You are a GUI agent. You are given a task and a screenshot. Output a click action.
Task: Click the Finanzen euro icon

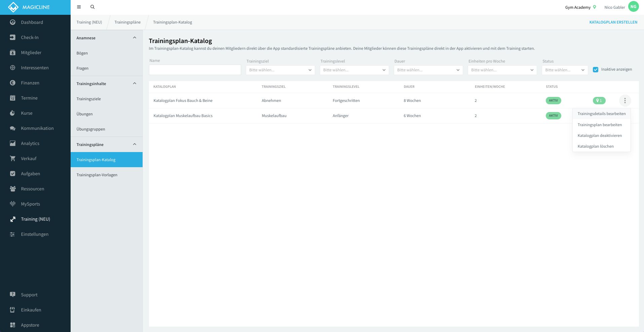pyautogui.click(x=12, y=83)
